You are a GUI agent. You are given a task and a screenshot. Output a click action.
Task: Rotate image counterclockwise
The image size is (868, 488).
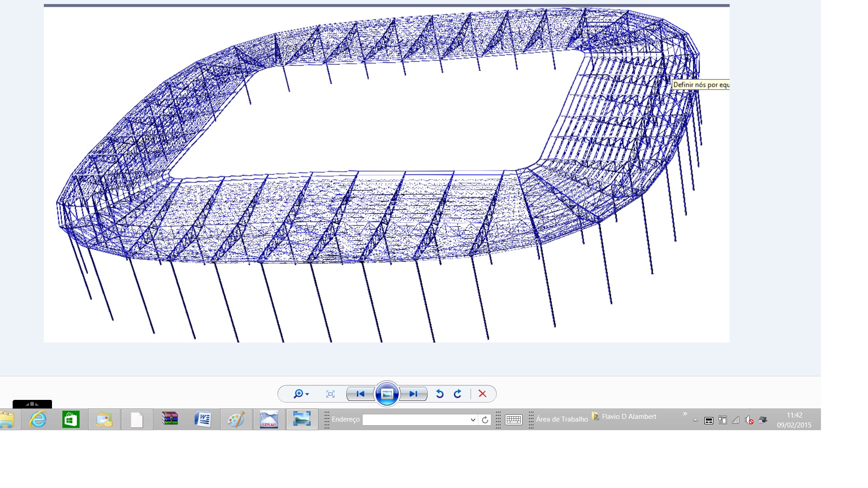tap(439, 394)
